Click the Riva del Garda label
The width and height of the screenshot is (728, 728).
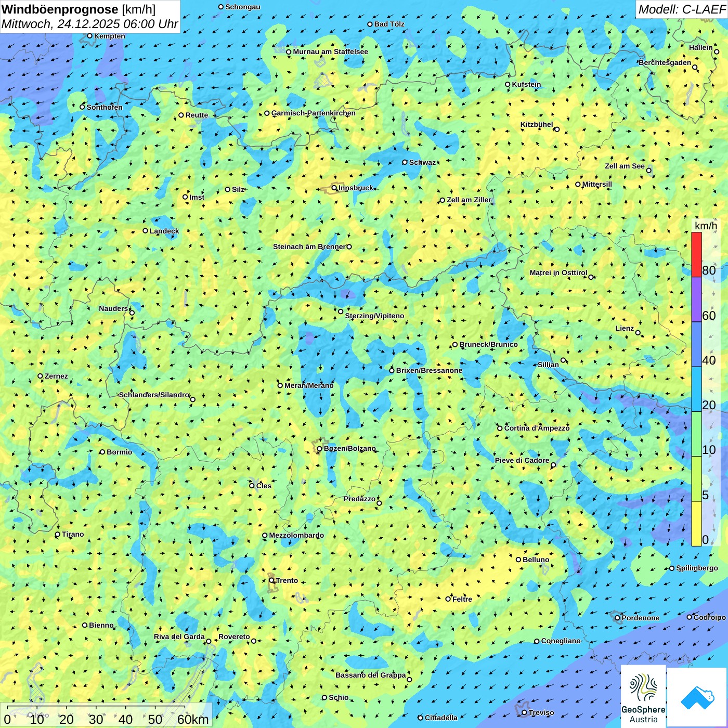179,636
